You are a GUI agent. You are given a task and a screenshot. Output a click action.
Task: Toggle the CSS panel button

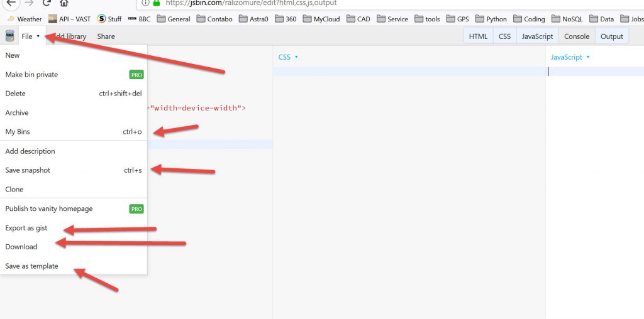tap(505, 36)
